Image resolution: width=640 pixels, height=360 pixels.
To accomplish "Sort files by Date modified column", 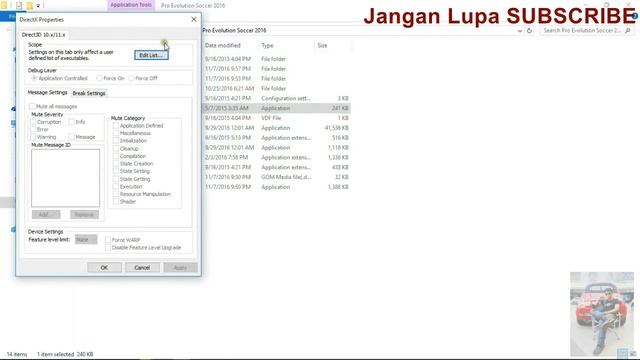I will click(222, 45).
